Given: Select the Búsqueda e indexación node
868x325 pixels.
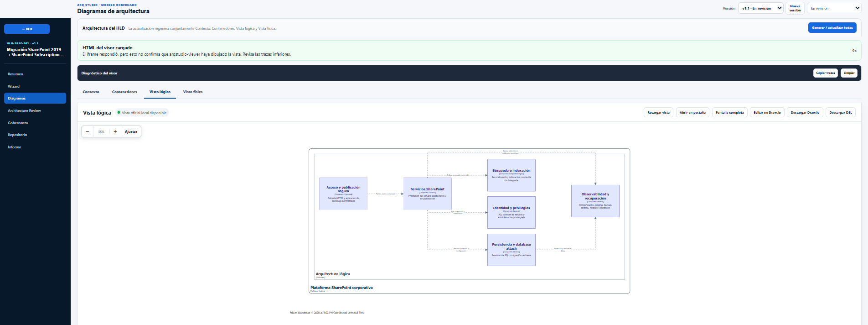Looking at the screenshot, I should (x=511, y=175).
